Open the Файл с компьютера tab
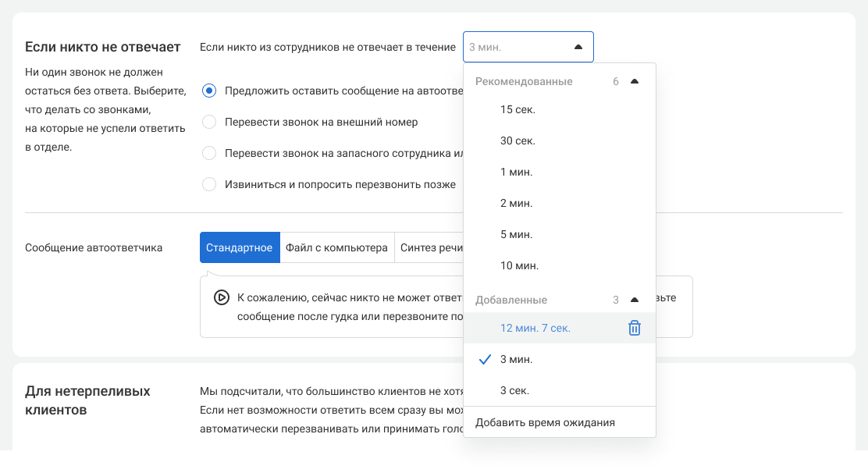This screenshot has height=473, width=868. click(x=336, y=248)
